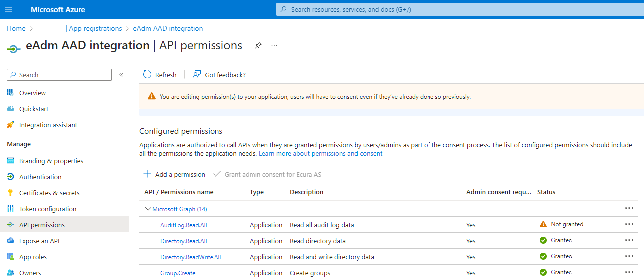Click the Token configuration bars icon
This screenshot has width=644, height=280.
[10, 209]
